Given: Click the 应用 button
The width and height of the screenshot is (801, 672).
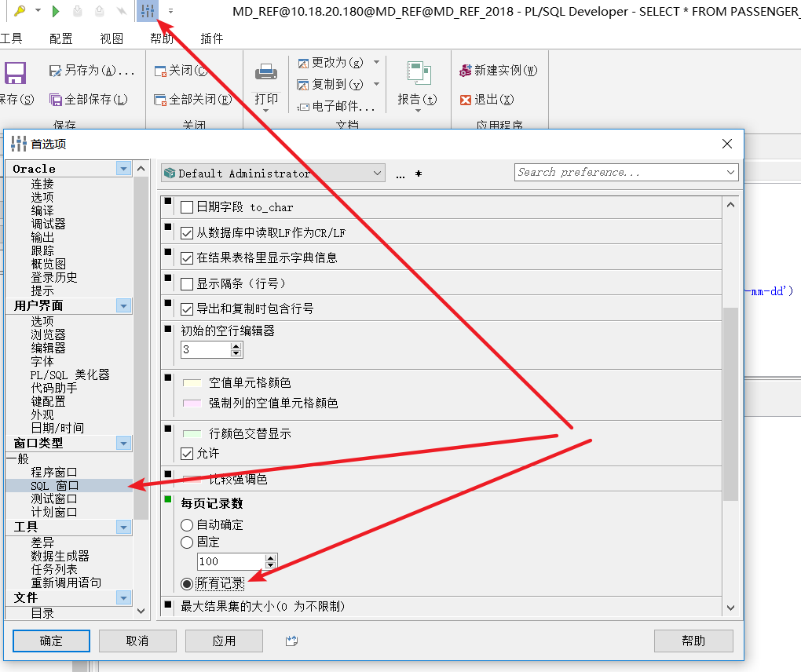Looking at the screenshot, I should [x=224, y=641].
